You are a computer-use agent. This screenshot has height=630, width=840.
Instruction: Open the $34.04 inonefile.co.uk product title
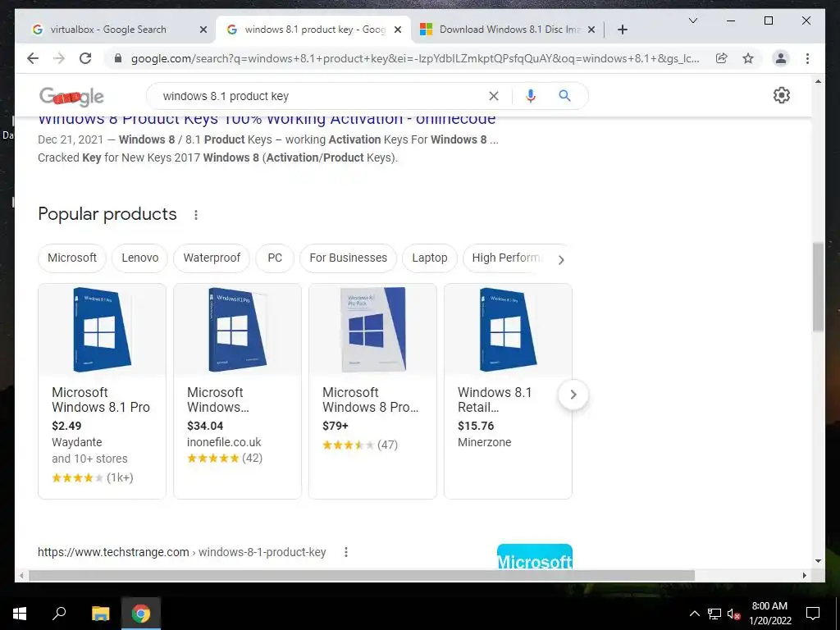coord(218,399)
